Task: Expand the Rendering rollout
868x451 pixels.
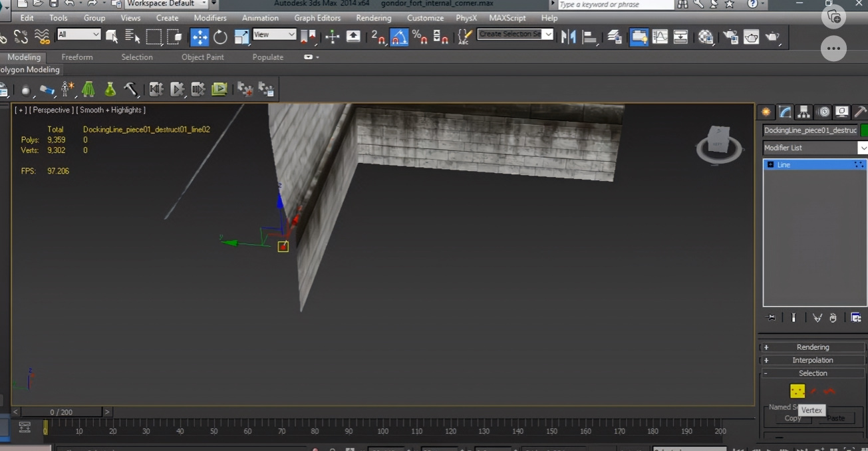Action: (x=813, y=347)
